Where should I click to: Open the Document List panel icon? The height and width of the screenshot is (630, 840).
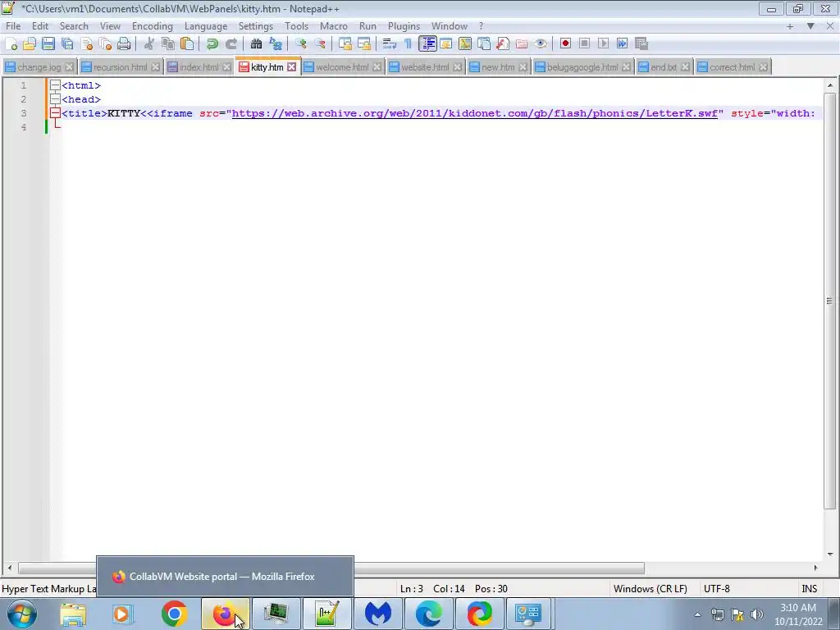tap(484, 44)
